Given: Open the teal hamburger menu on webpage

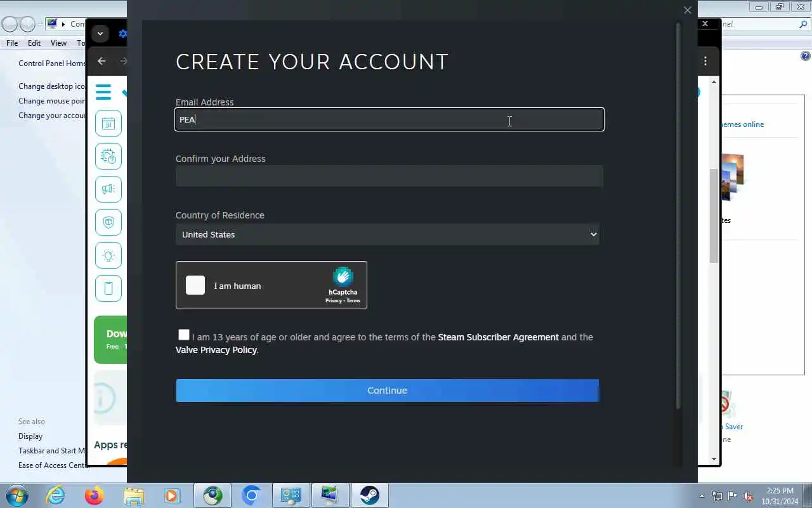Looking at the screenshot, I should 103,92.
